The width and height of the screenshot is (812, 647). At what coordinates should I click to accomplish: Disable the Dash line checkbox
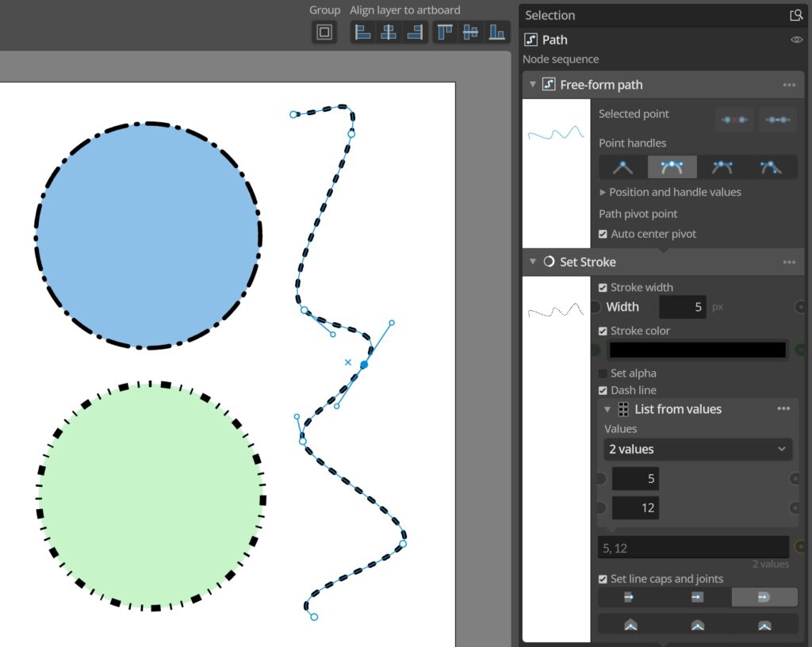(x=603, y=390)
